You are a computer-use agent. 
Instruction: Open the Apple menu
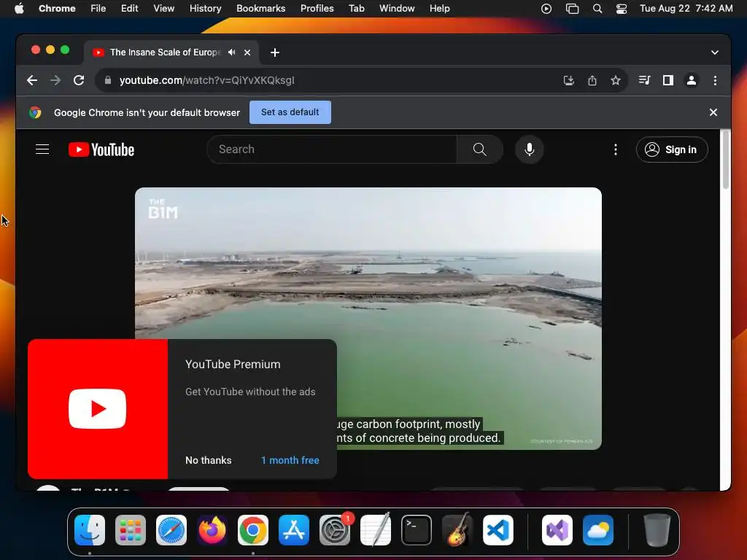(x=19, y=9)
